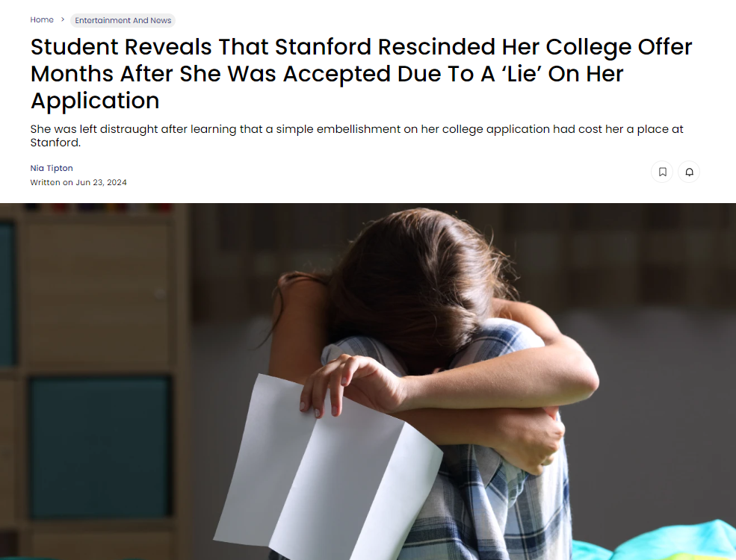Click the subheading starting 'She was left distraught'
Image resolution: width=736 pixels, height=560 pixels.
click(x=356, y=129)
